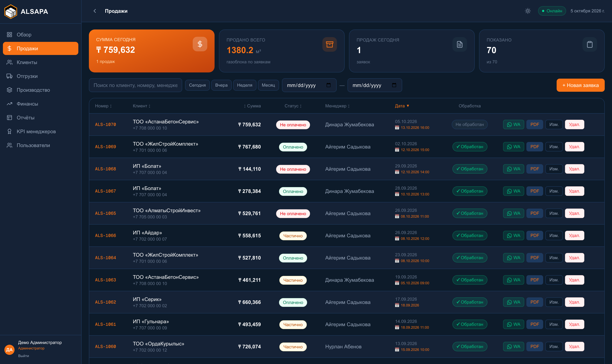Toggle the light theme sun icon

[527, 11]
